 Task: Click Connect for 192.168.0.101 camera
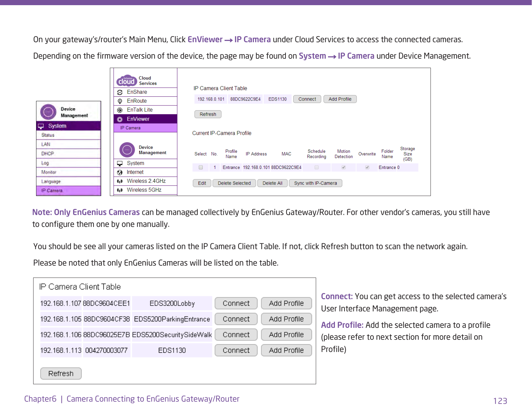point(307,99)
